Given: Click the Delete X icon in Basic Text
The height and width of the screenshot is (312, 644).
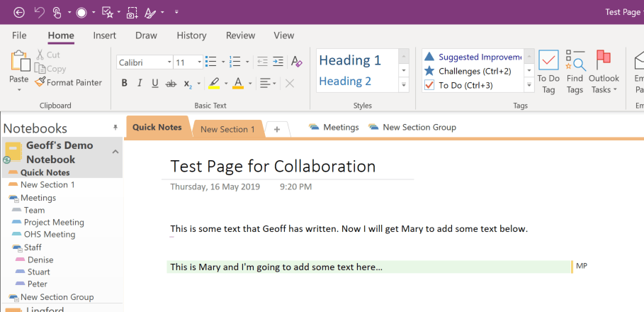Looking at the screenshot, I should pyautogui.click(x=290, y=84).
